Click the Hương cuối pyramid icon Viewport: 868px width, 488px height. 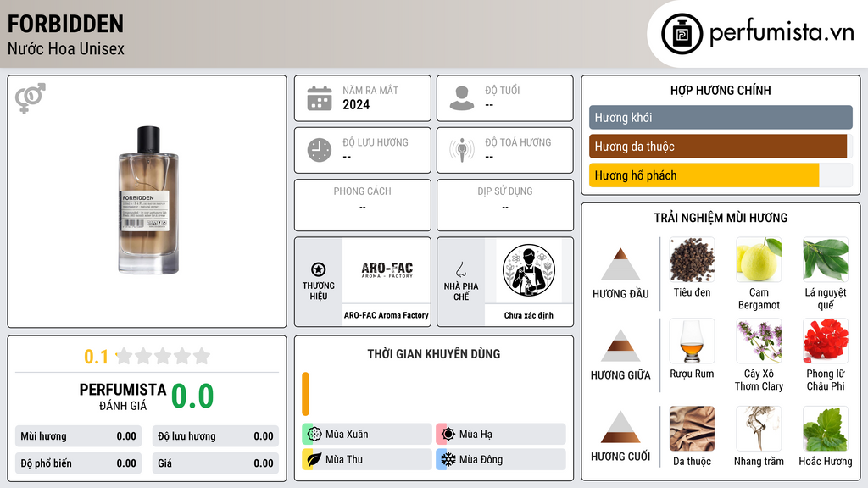[620, 427]
